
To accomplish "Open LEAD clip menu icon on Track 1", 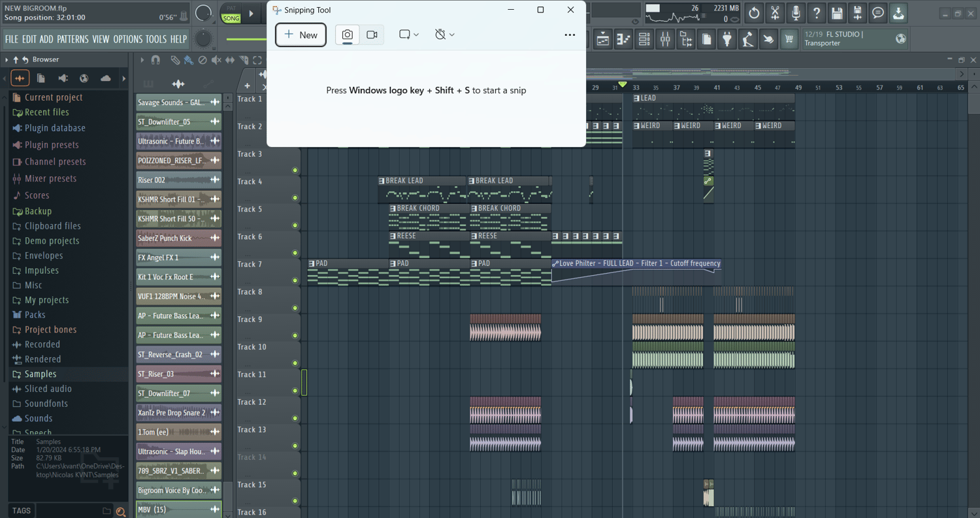I will point(636,98).
